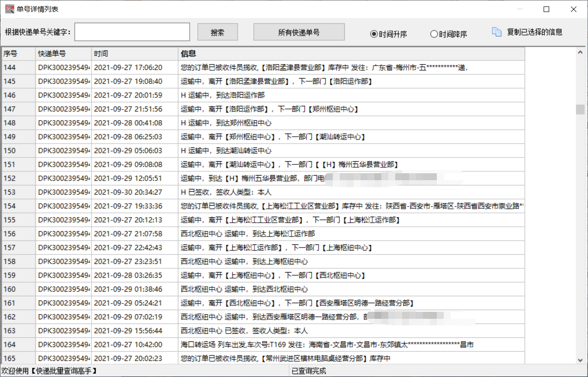Viewport: 588px width, 377px height.
Task: Click time cell 2021-09-29 12:05:51
Action: pyautogui.click(x=135, y=178)
